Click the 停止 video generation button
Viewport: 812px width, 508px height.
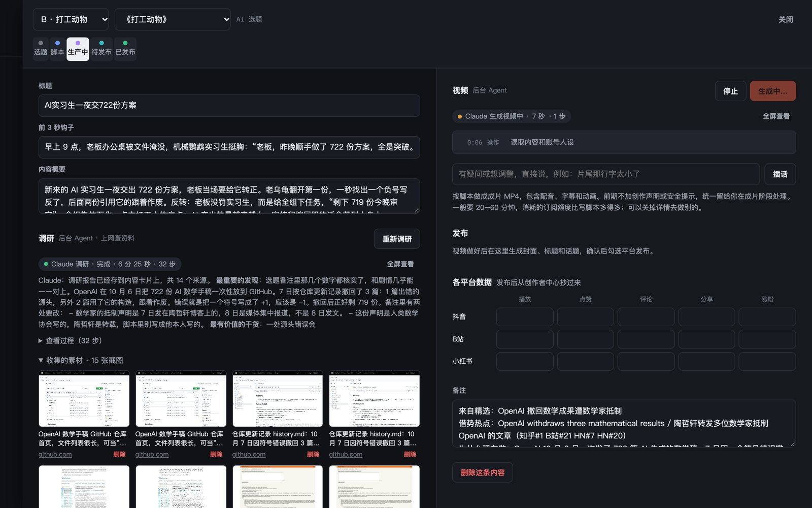[x=730, y=91]
